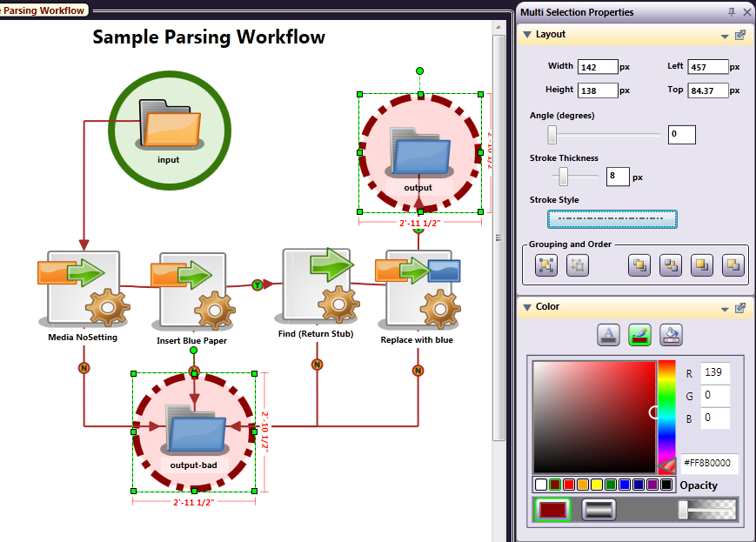This screenshot has height=542, width=756.
Task: Click the scroll-up arrow of the canvas scrollbar
Action: [498, 27]
